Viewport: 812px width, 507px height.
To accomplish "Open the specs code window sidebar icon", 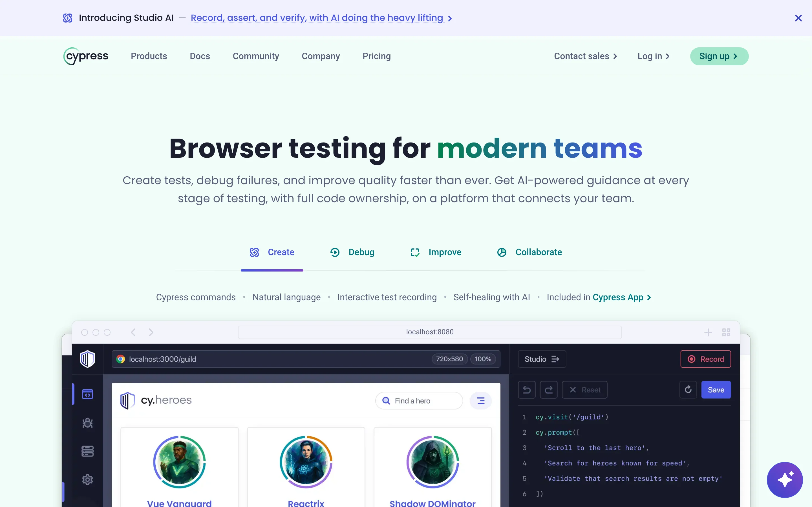I will (x=88, y=394).
